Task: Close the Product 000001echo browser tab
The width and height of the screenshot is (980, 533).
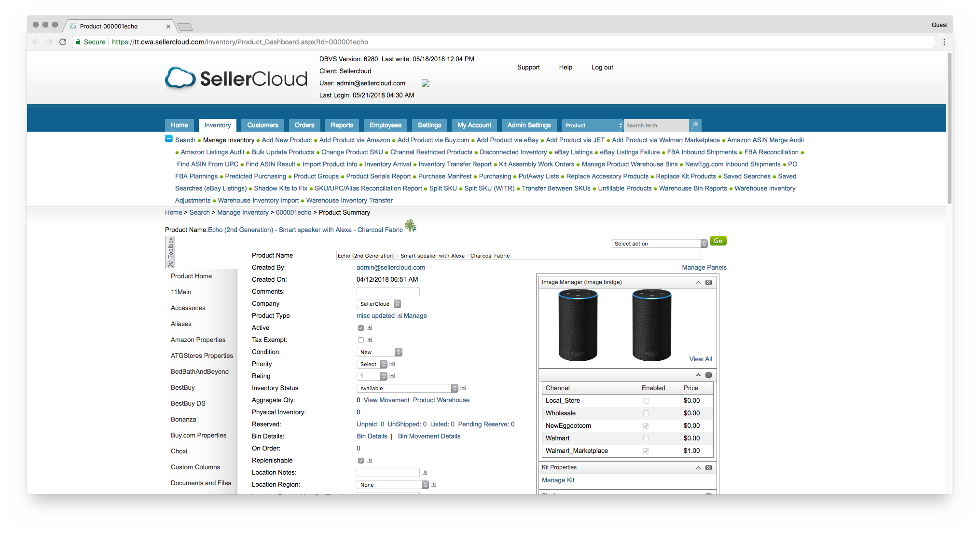Action: coord(168,27)
